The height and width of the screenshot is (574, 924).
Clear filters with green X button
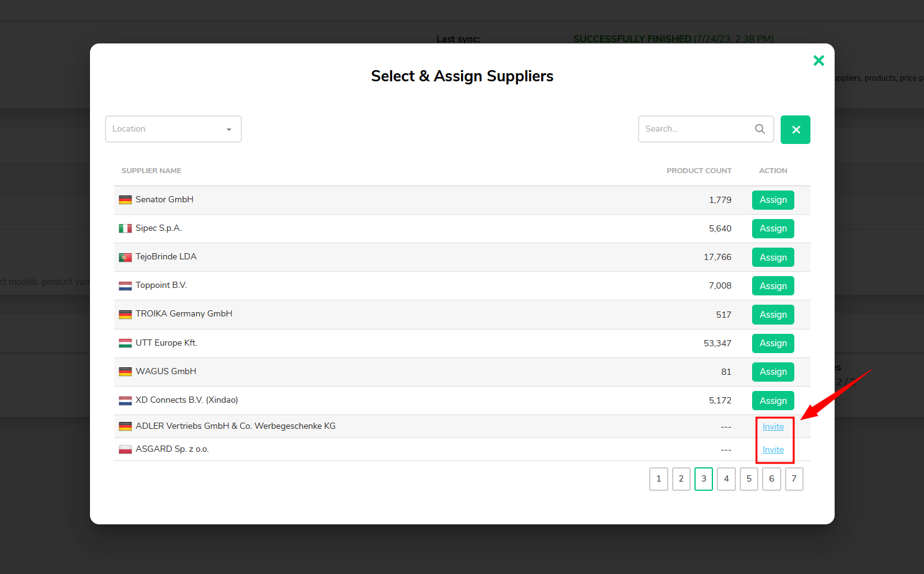(796, 130)
